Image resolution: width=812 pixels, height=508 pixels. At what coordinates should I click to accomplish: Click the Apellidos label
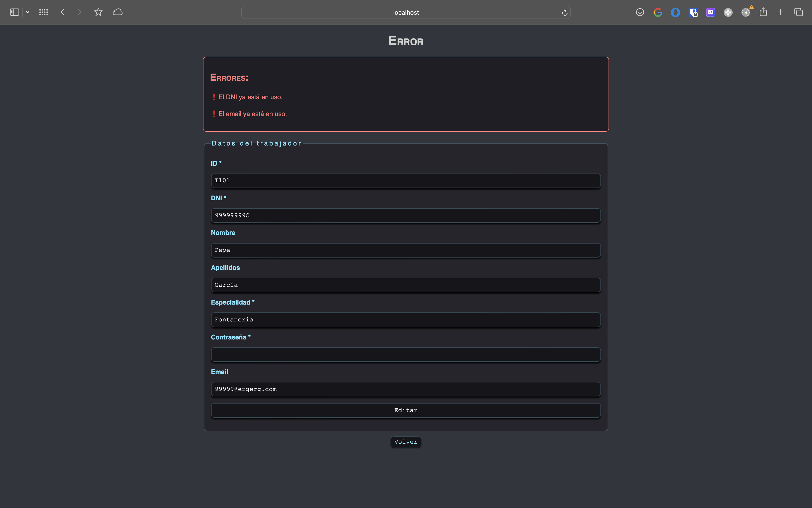pos(225,268)
